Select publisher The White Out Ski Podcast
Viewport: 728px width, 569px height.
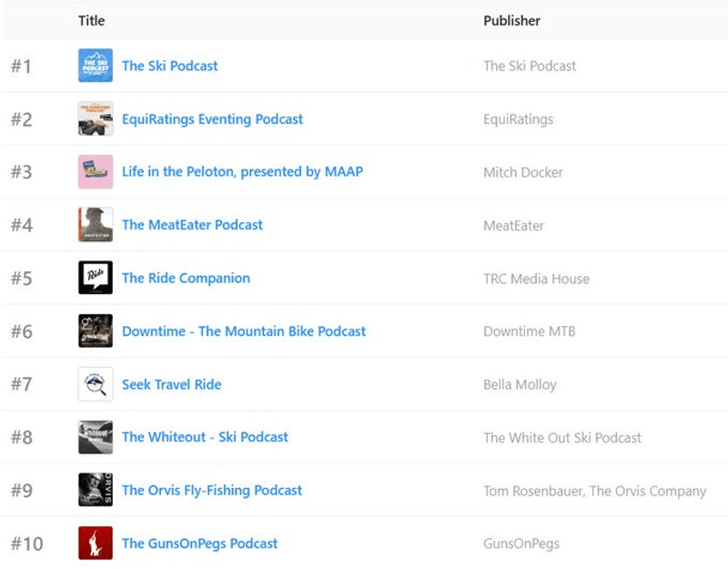click(x=561, y=438)
